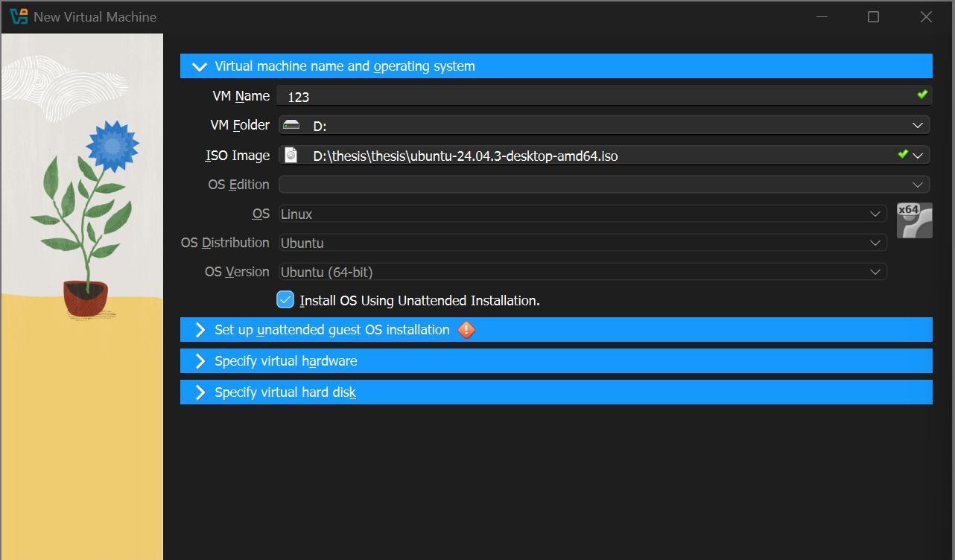The image size is (955, 560).
Task: Click the Install OS Using Unattended Installation label
Action: click(x=419, y=301)
